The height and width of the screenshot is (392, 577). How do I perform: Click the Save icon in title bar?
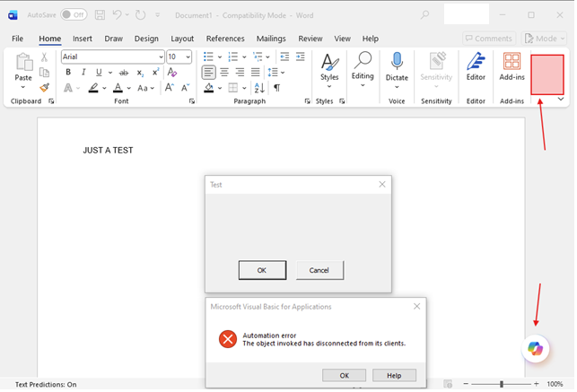100,15
